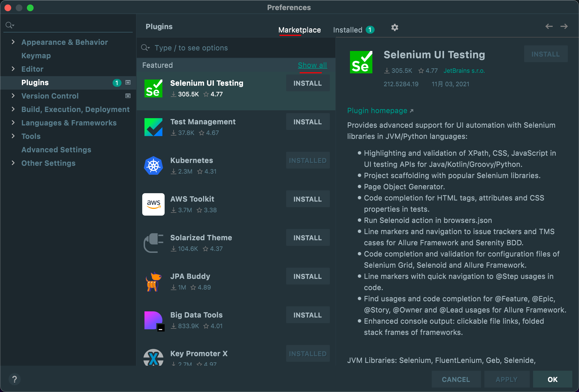Open the Keymap settings page
Image resolution: width=579 pixels, height=392 pixels.
(36, 56)
